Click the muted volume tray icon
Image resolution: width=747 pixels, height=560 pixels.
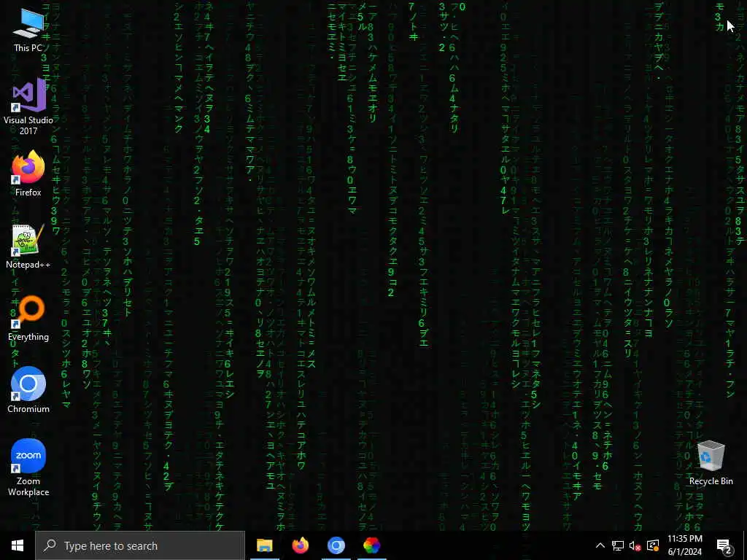tap(635, 545)
